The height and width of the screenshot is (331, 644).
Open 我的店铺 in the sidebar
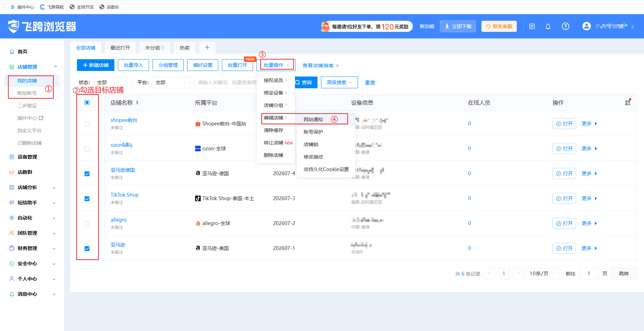pos(27,81)
